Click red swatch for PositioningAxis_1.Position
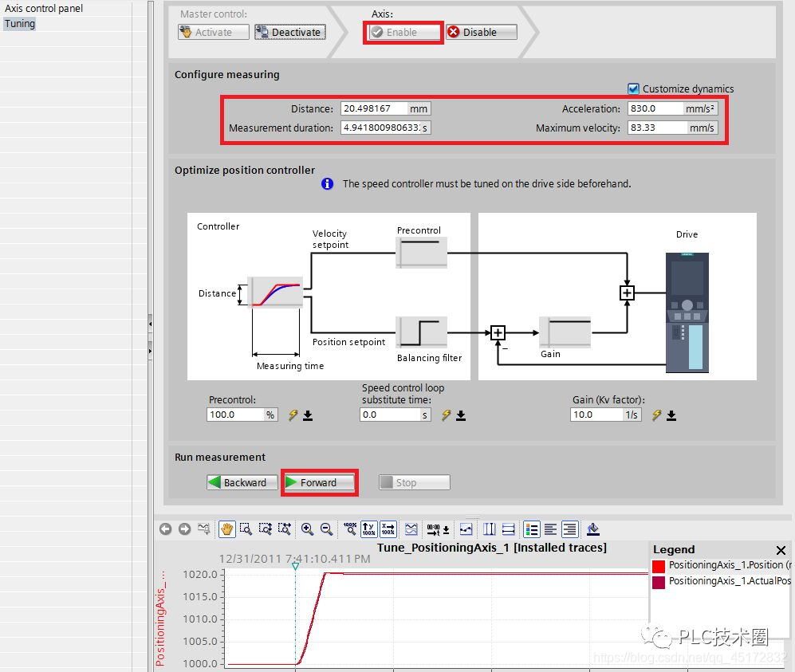Screen dimensions: 795x672 [x=659, y=565]
